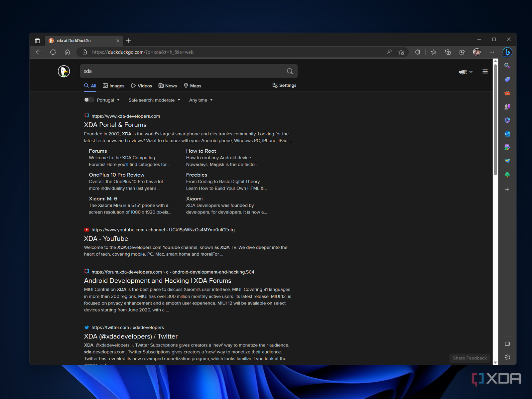Click the search input field containing xda

point(183,71)
